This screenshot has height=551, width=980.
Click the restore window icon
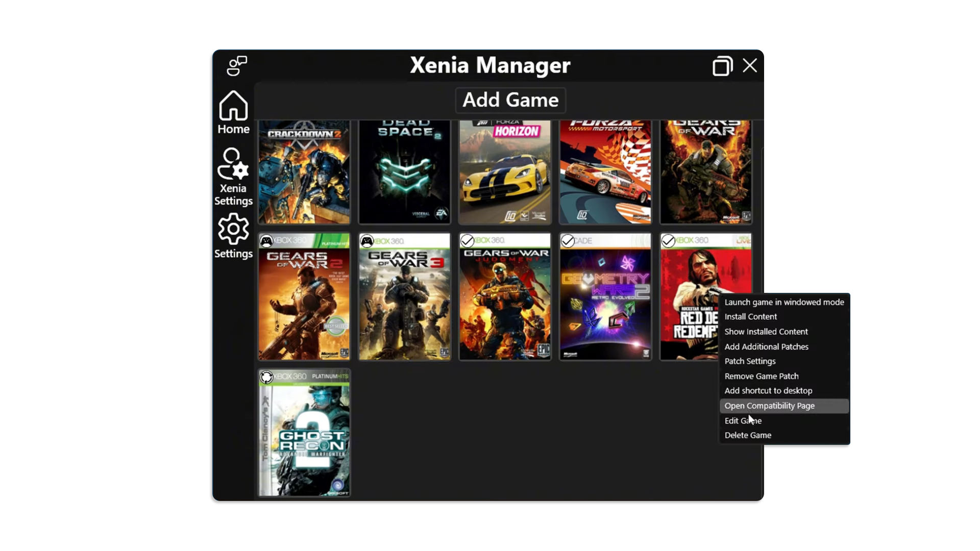(x=722, y=65)
